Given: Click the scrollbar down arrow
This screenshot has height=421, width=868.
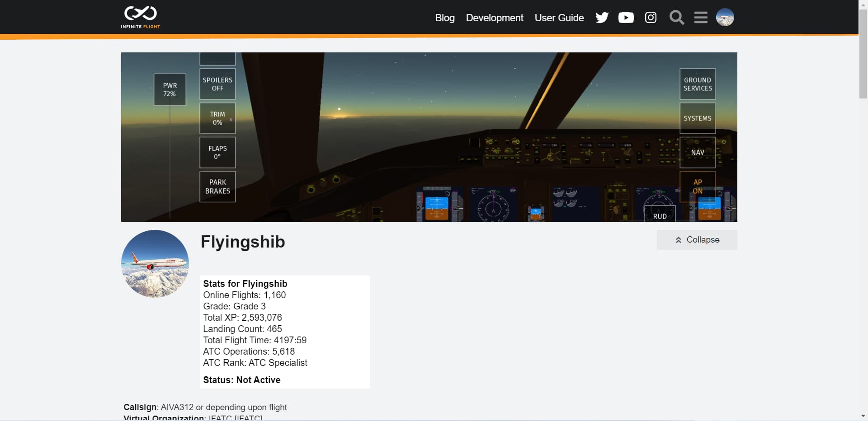Looking at the screenshot, I should [863, 416].
